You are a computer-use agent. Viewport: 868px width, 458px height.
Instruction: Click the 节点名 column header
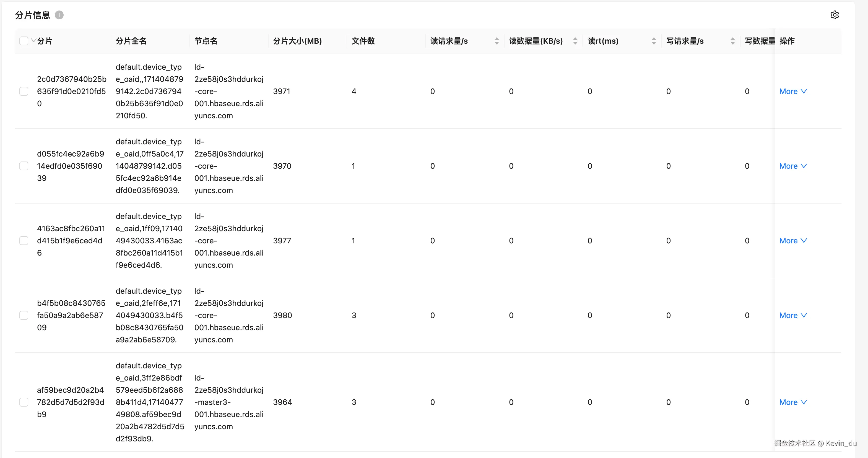(206, 41)
